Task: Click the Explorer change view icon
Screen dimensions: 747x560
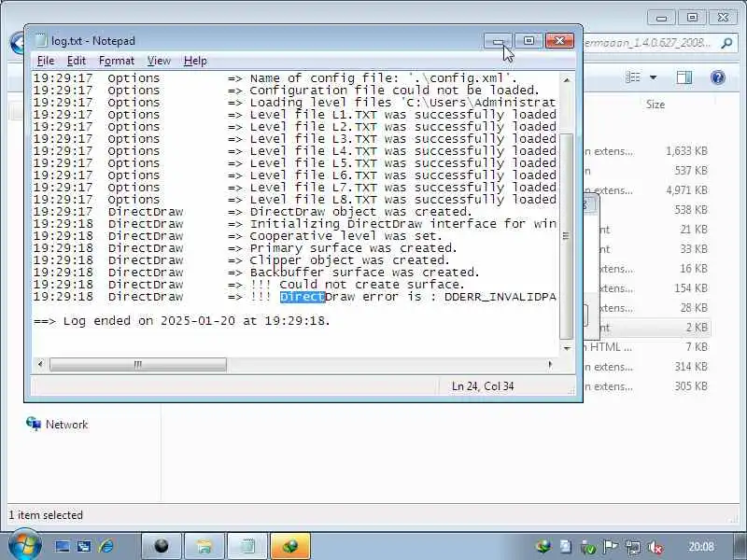Action: point(633,77)
